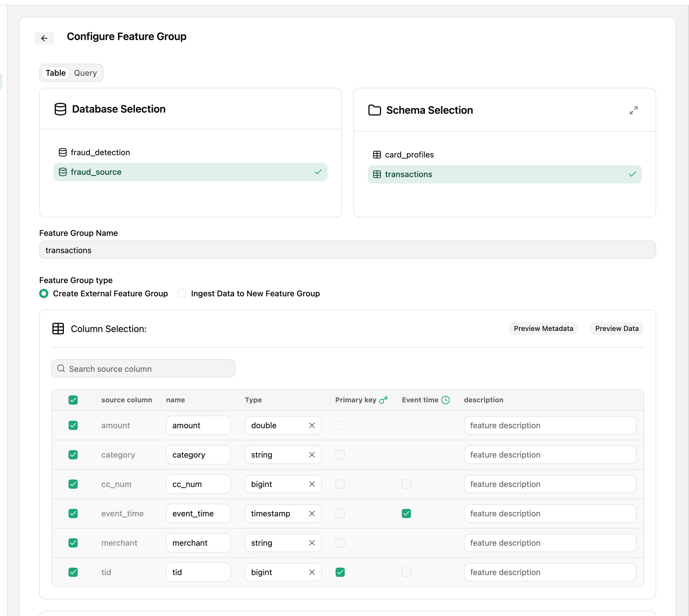Open the event_time type dropdown showing timestamp

(x=283, y=514)
